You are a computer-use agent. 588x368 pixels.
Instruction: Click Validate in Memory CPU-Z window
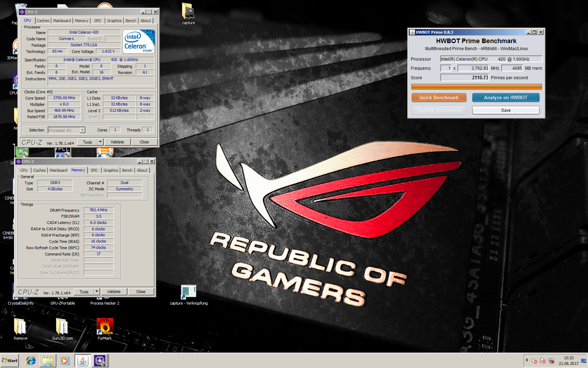114,292
